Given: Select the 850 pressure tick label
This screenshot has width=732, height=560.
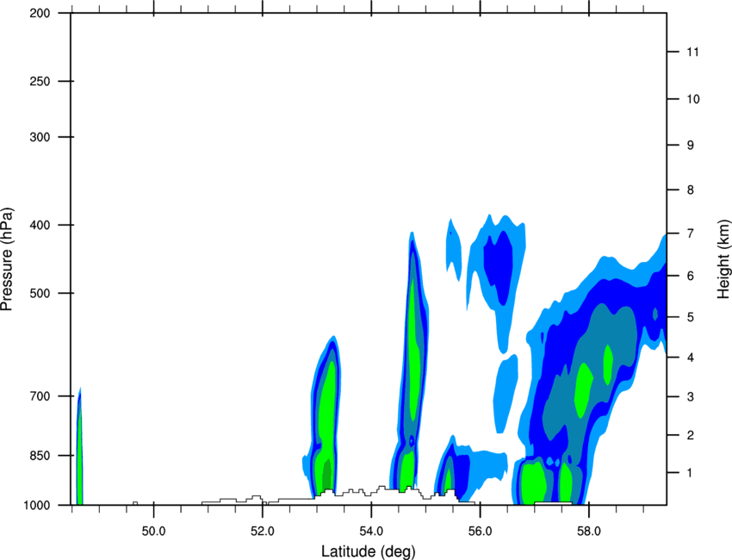Looking at the screenshot, I should tap(40, 456).
